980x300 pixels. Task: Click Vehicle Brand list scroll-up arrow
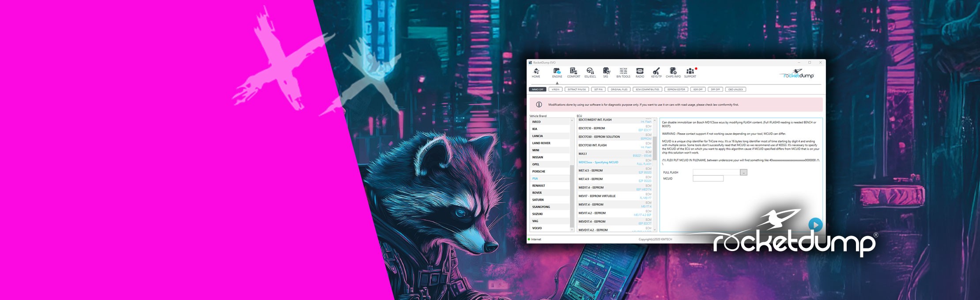(572, 120)
